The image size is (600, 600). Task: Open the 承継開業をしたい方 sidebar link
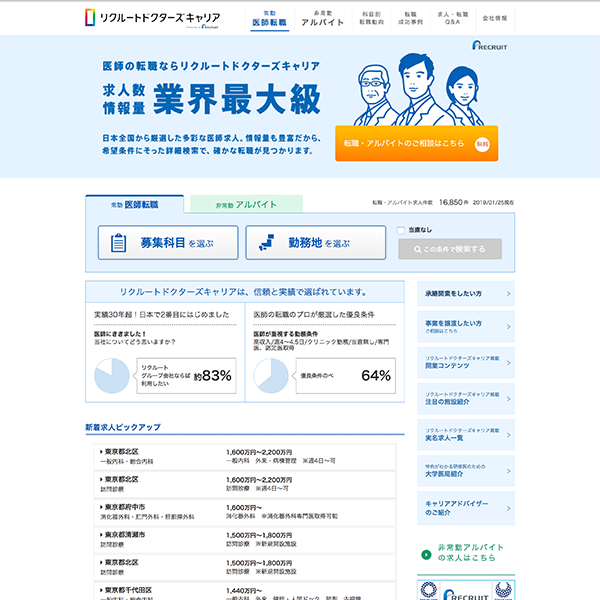(466, 293)
